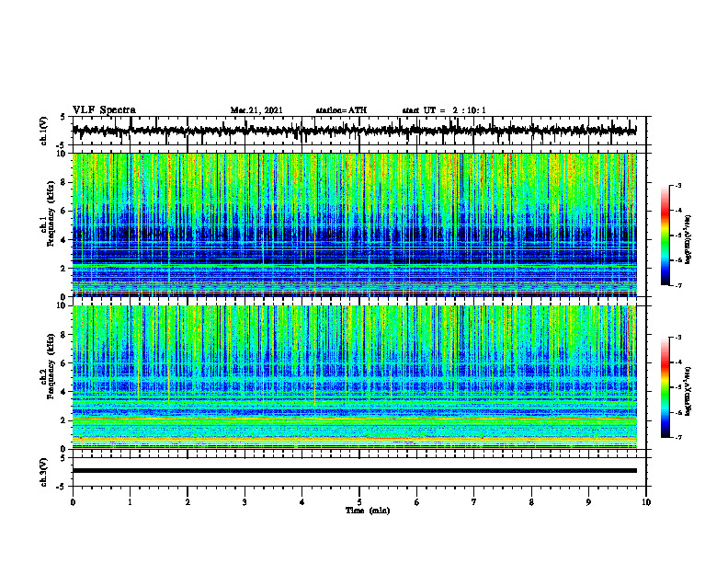Click the ch.1 frequency axis "8" tick label
The width and height of the screenshot is (728, 563).
tap(64, 182)
